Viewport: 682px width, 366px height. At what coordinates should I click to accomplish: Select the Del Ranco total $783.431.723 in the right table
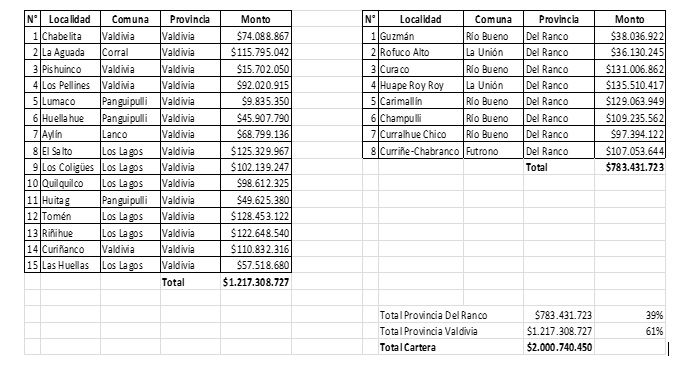tap(630, 167)
